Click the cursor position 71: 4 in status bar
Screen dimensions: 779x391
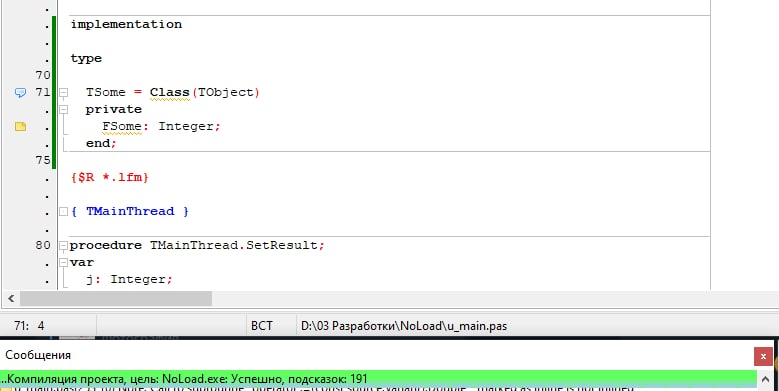tap(29, 326)
